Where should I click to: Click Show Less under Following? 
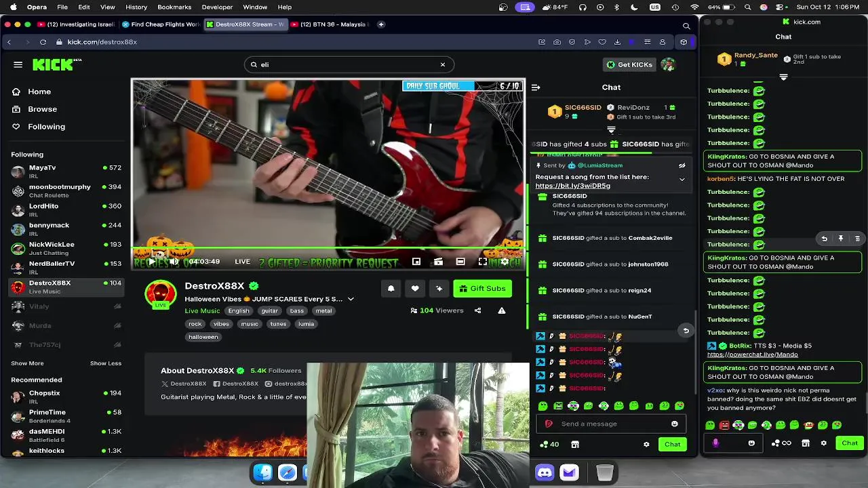click(x=106, y=363)
